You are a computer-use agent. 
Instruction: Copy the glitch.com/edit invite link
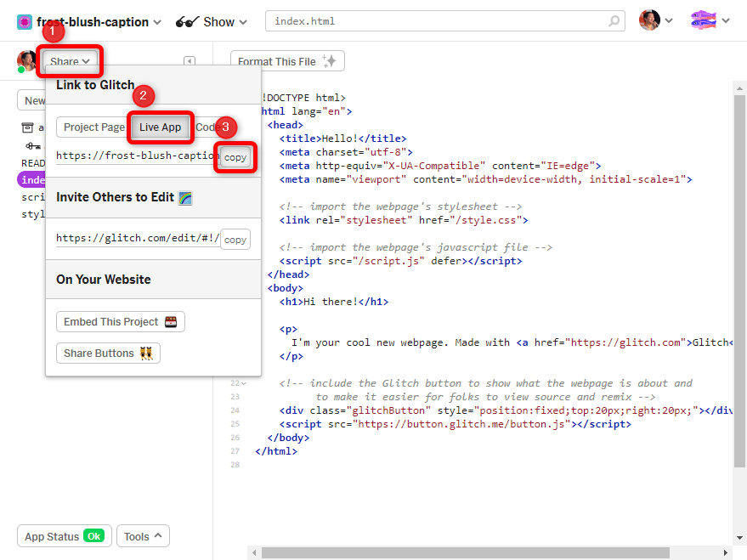[x=235, y=240]
